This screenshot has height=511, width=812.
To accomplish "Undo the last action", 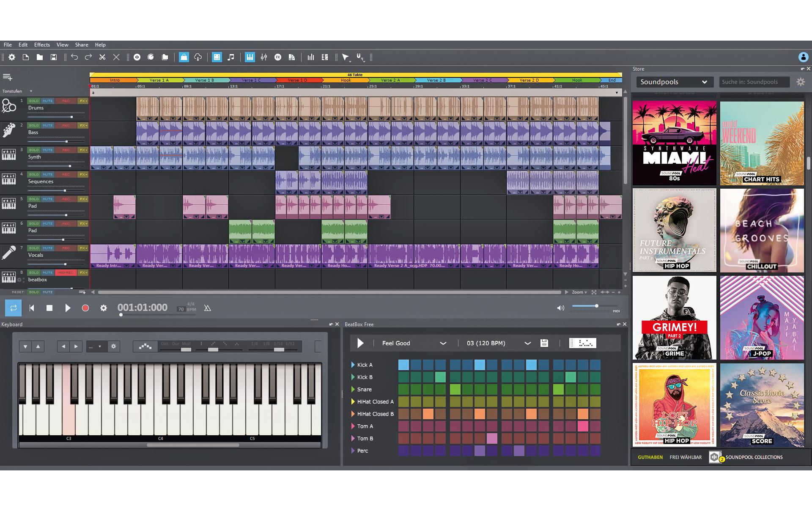I will pyautogui.click(x=74, y=57).
